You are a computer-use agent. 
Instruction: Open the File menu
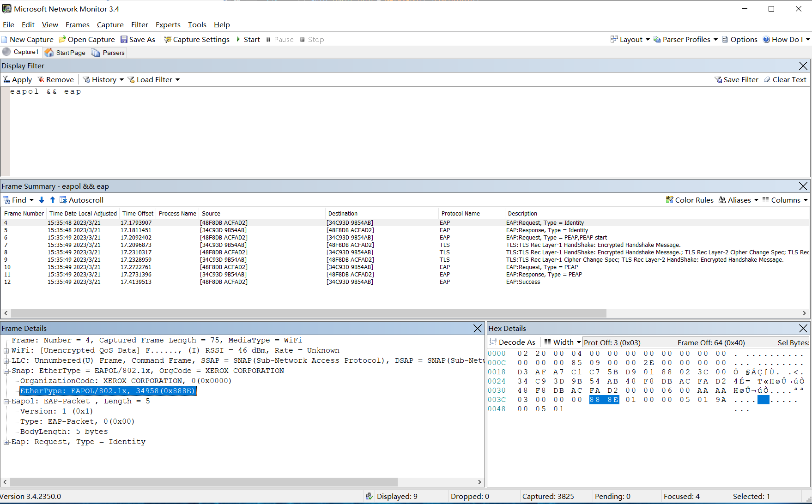click(8, 25)
